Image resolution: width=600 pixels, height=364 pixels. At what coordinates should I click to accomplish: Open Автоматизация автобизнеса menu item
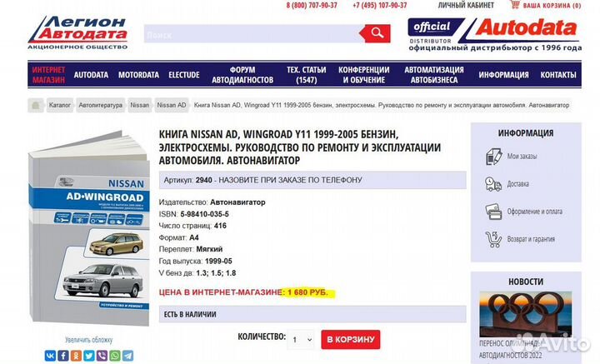434,75
